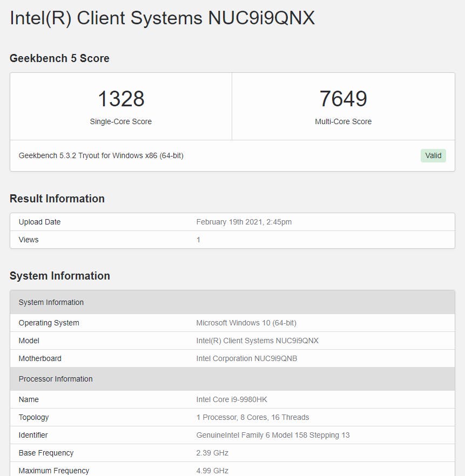Click the Geekbench 5.3.2 Tryout version text
Screen dimensions: 465x476
click(101, 156)
